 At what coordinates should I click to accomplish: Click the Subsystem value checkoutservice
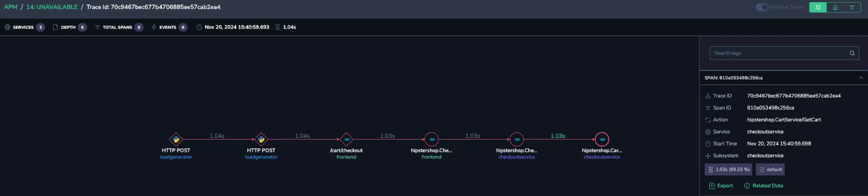(765, 156)
